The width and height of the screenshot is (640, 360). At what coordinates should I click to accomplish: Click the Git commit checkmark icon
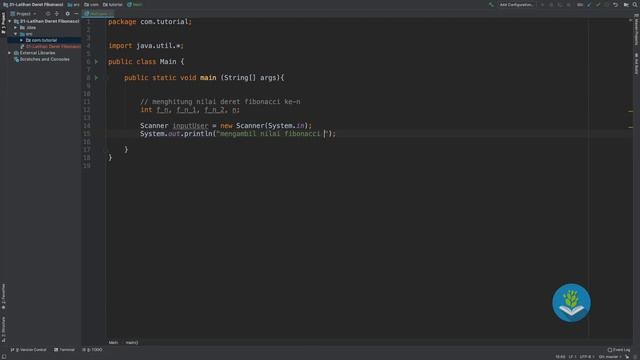click(x=598, y=5)
